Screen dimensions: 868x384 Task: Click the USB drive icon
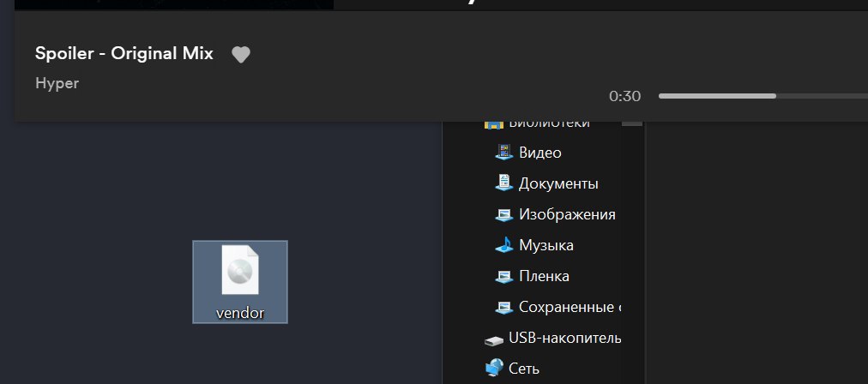494,339
